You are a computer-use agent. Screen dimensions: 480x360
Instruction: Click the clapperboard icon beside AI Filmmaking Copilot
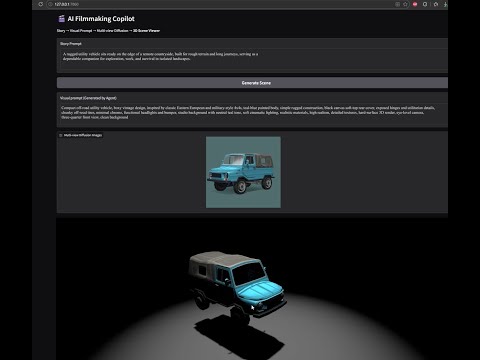tap(61, 19)
